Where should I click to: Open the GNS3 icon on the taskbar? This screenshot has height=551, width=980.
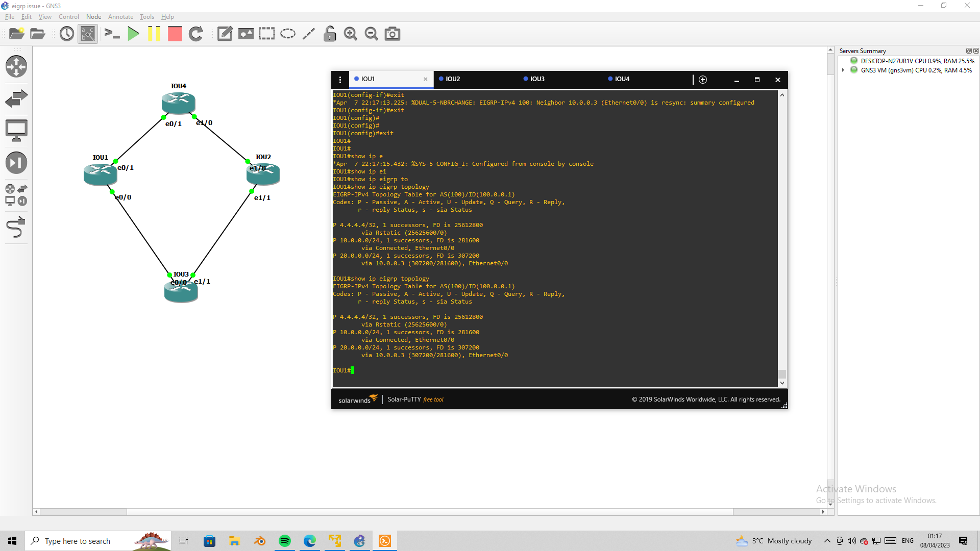coord(360,541)
